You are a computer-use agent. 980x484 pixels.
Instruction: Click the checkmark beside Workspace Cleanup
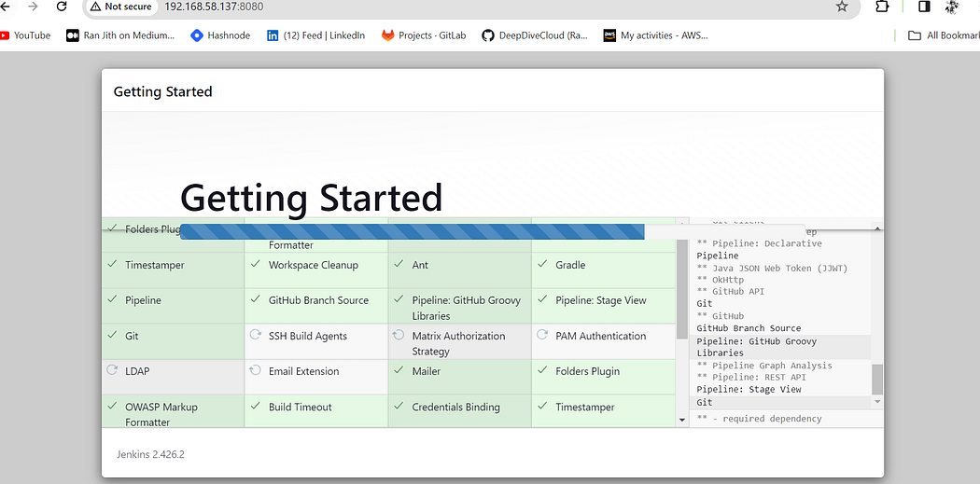255,264
